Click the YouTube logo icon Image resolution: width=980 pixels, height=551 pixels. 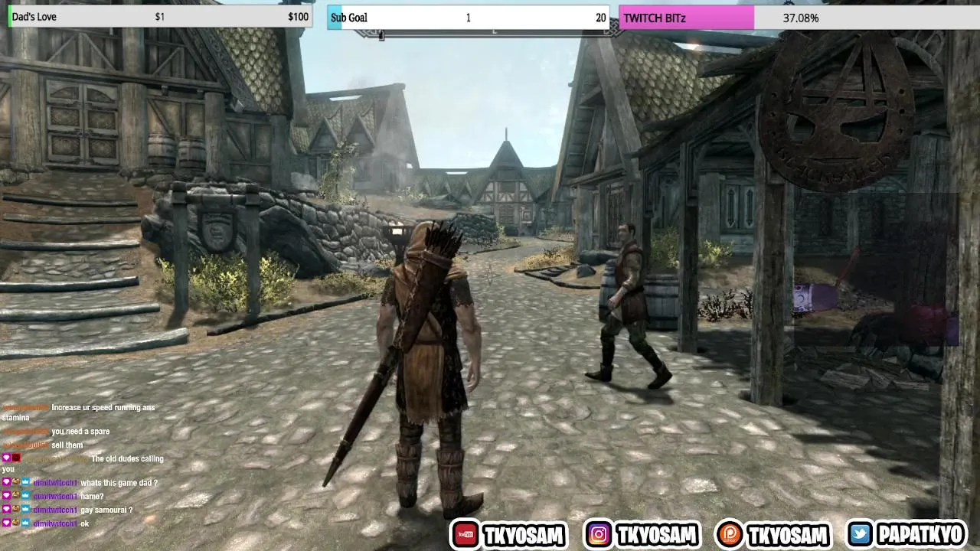pos(464,534)
